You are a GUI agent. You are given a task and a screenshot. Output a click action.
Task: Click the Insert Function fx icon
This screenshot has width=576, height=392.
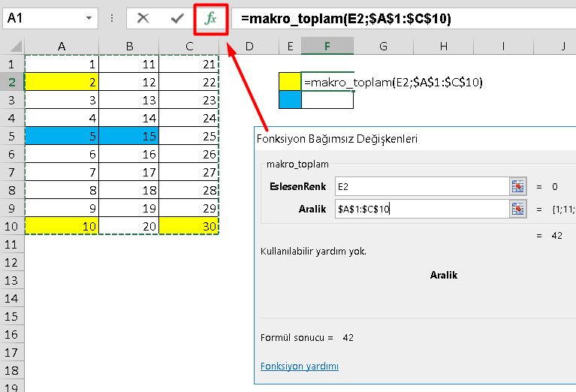point(211,18)
